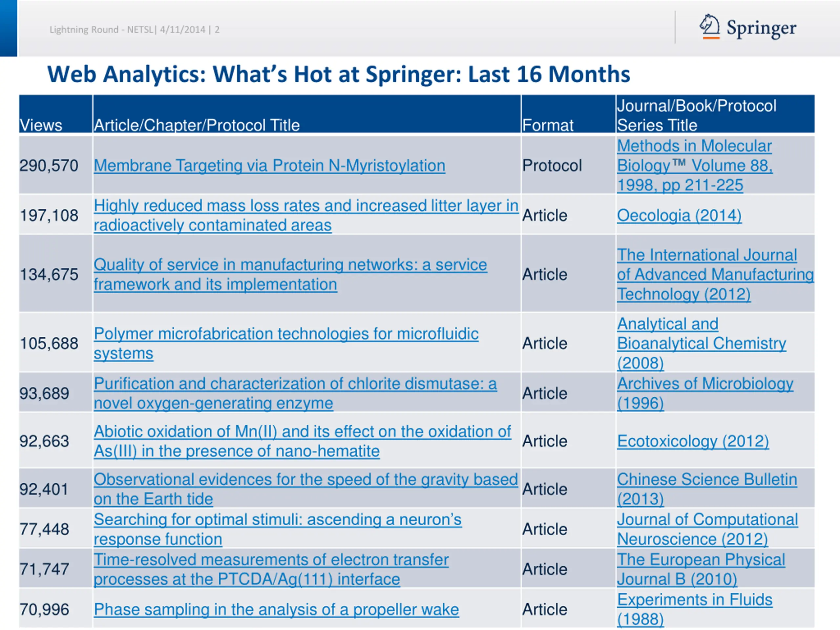This screenshot has width=840, height=630.
Task: Click the Springer horse logo icon
Action: 709,27
